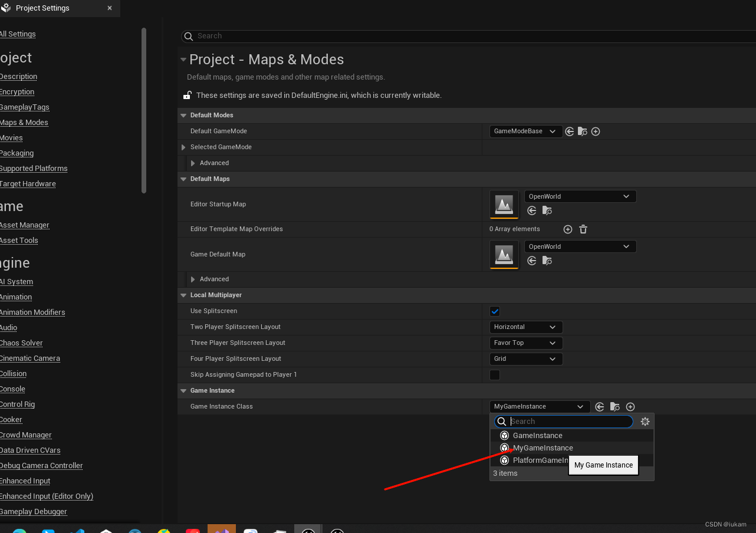Enable Skip Assigning Gamepad to Player 1
Image resolution: width=756 pixels, height=533 pixels.
pos(495,375)
